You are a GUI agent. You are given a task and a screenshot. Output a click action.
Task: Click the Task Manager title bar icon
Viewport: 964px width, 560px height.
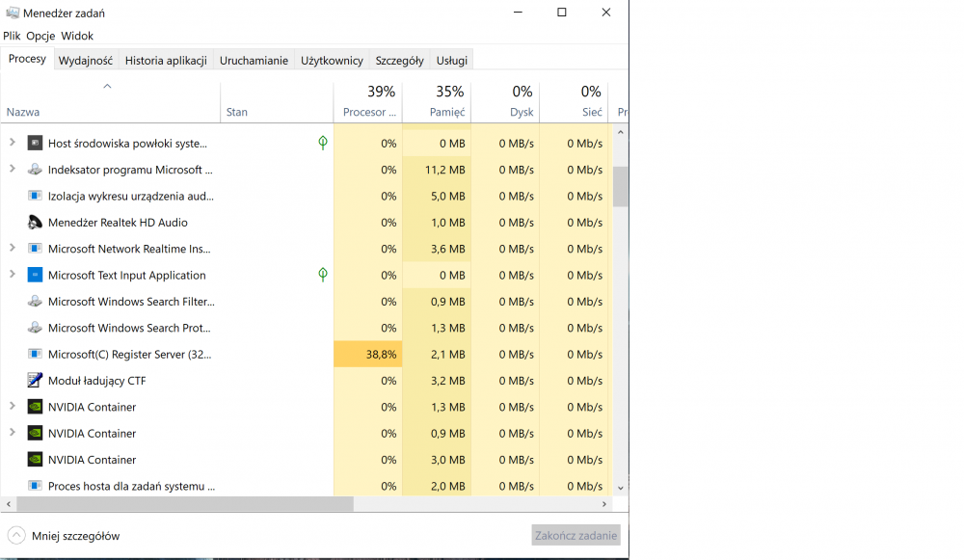point(13,13)
